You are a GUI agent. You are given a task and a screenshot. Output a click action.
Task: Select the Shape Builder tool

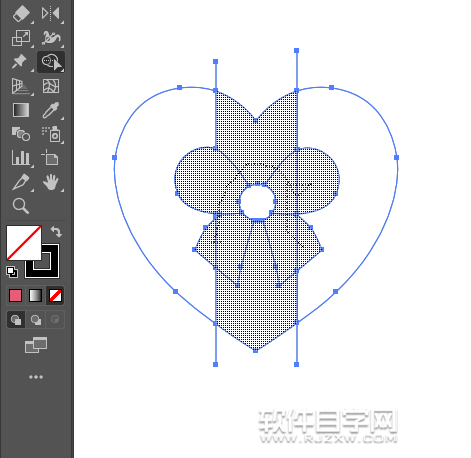coord(51,62)
